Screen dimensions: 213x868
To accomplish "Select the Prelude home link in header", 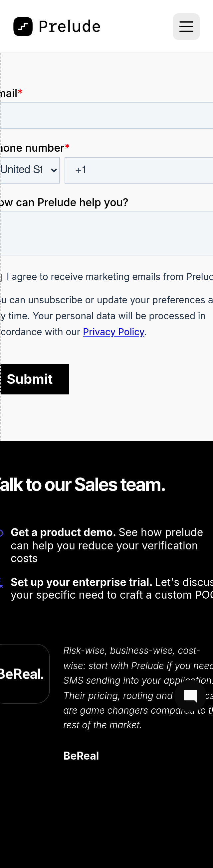I will [57, 26].
